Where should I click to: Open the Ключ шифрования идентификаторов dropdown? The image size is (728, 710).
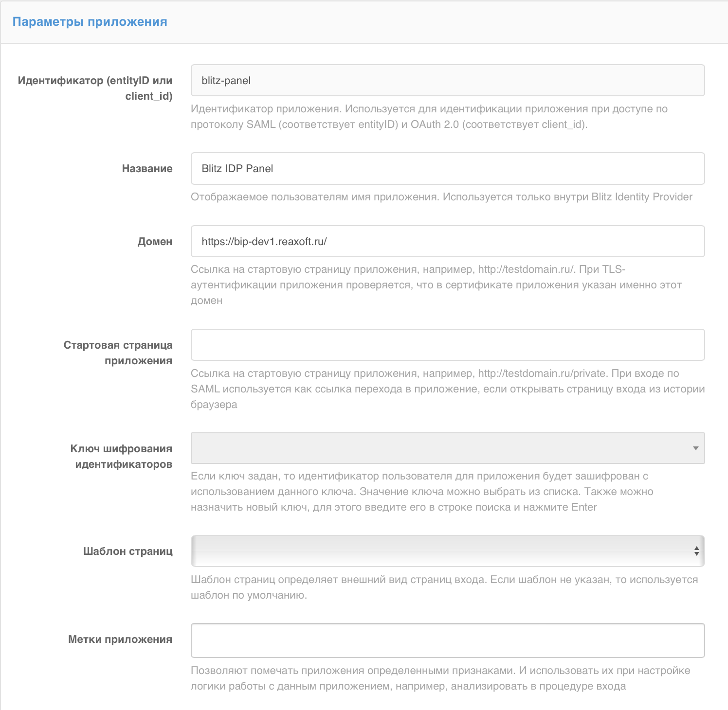[448, 448]
